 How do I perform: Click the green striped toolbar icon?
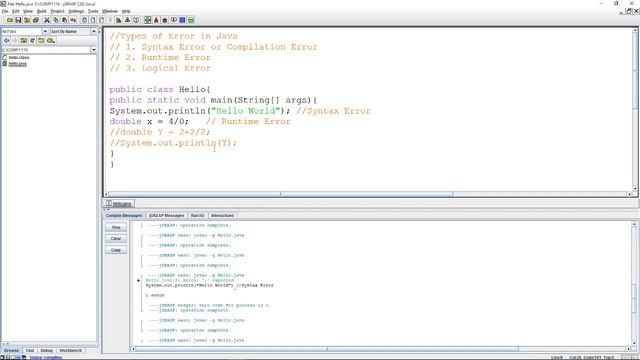coord(191,20)
